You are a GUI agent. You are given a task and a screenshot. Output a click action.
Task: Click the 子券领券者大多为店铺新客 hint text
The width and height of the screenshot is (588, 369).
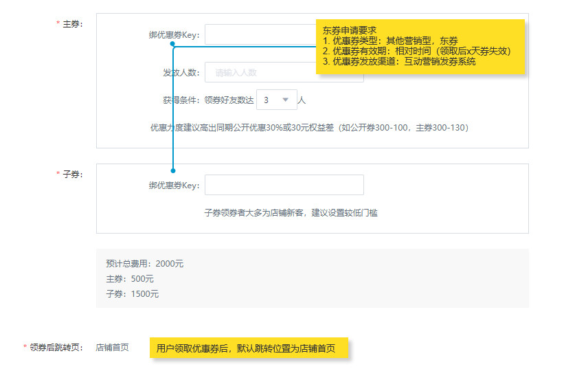(x=291, y=212)
